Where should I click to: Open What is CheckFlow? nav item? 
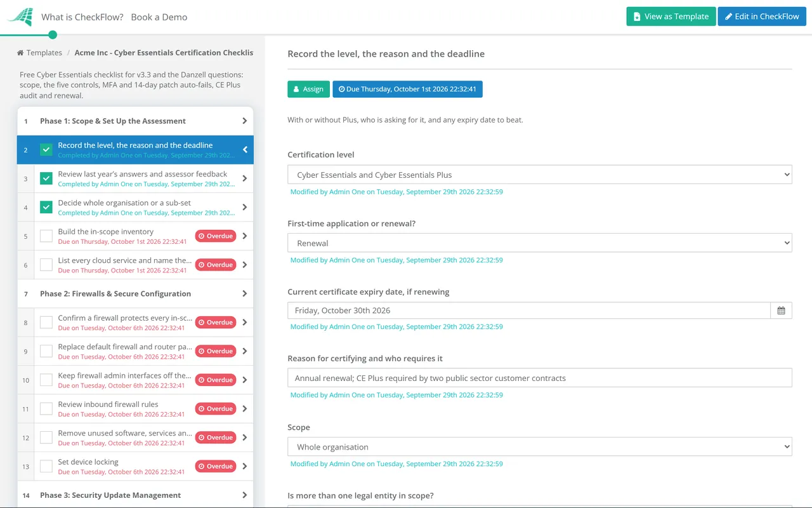pos(82,17)
